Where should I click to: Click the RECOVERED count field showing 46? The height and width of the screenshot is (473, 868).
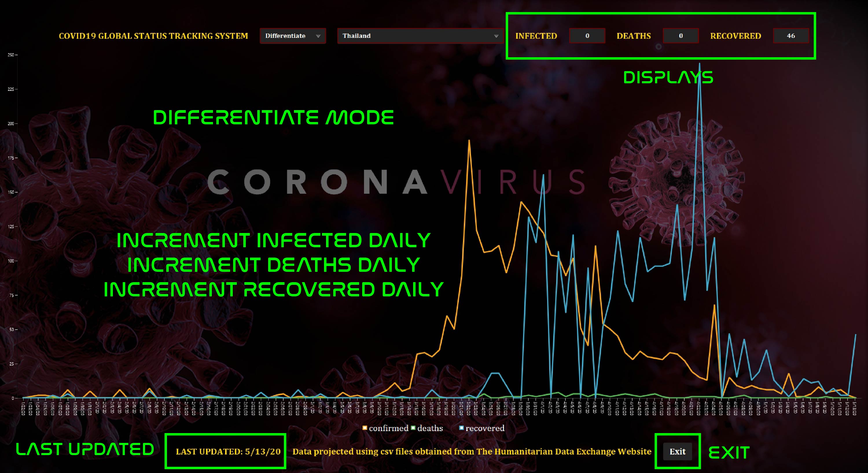point(791,36)
